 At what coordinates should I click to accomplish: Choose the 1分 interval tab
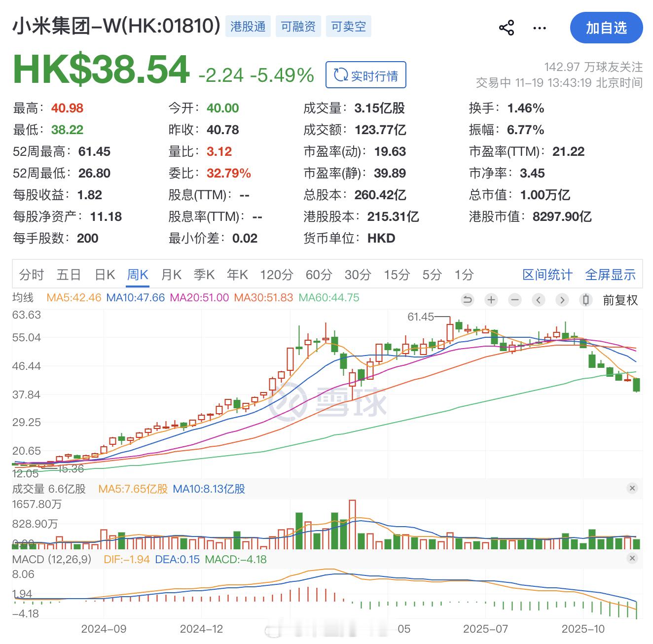coord(464,275)
